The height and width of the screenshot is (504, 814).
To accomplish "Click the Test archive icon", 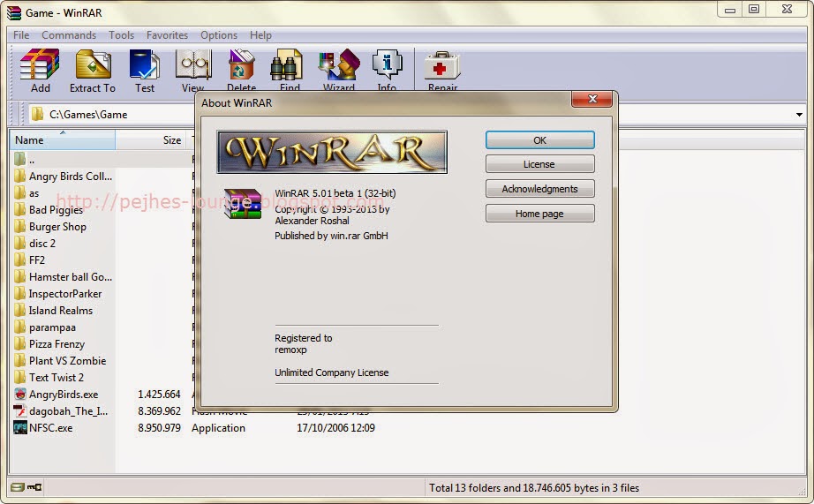I will tap(144, 64).
